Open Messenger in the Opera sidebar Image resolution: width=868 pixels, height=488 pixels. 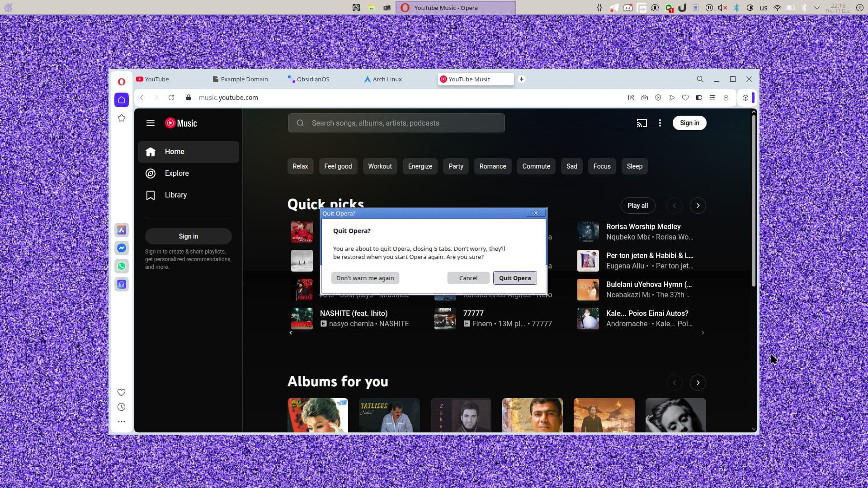coord(121,248)
